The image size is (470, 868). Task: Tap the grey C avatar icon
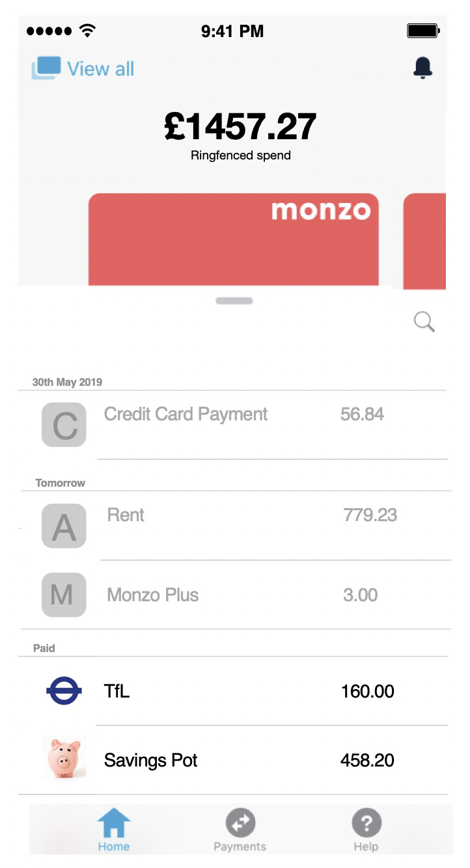64,425
